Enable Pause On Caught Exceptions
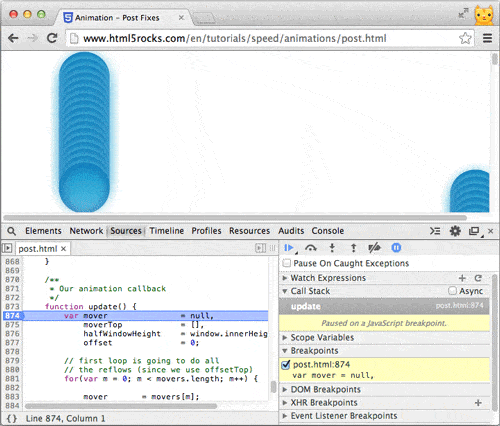 pyautogui.click(x=287, y=263)
